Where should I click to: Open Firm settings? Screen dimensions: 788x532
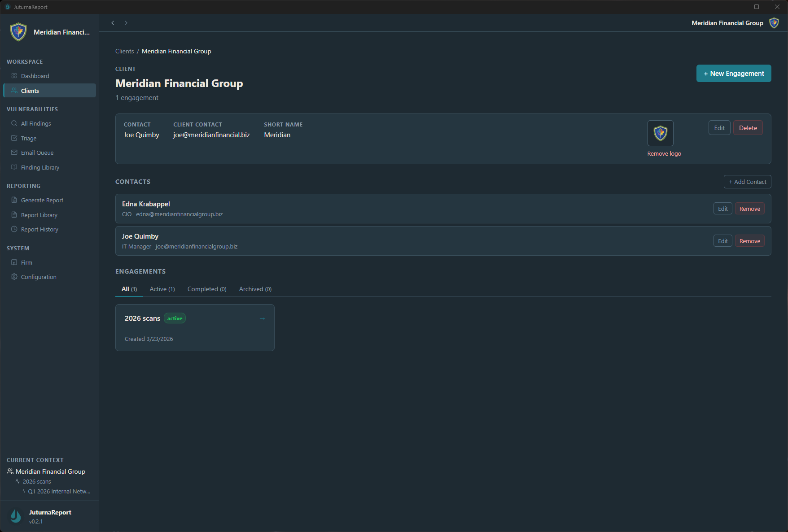click(x=27, y=262)
